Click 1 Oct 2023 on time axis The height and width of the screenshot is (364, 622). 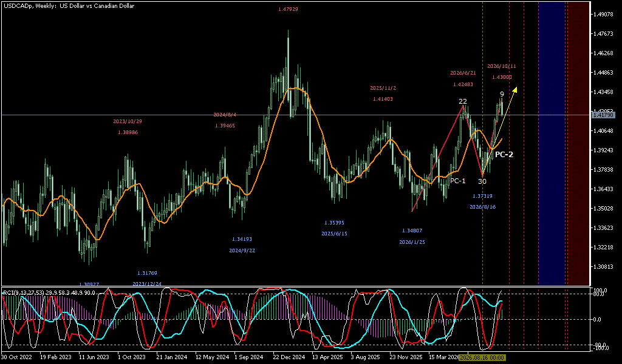(x=132, y=357)
